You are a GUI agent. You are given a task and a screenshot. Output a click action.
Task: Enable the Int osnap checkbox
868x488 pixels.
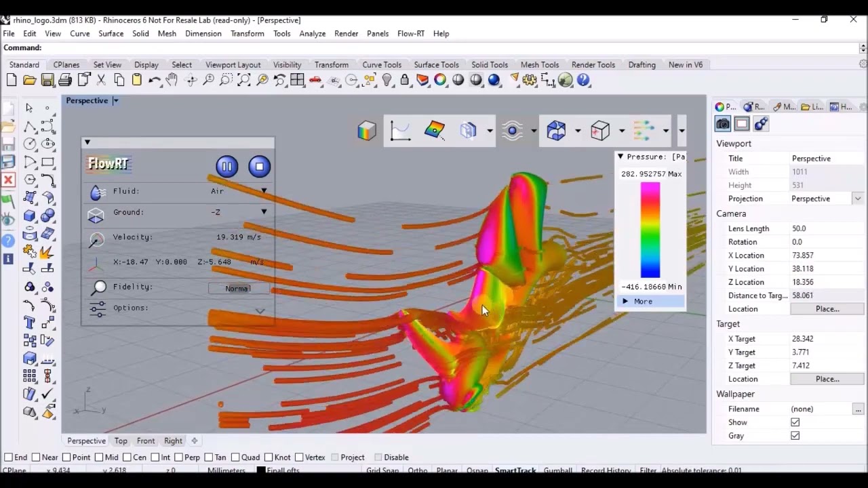(155, 457)
